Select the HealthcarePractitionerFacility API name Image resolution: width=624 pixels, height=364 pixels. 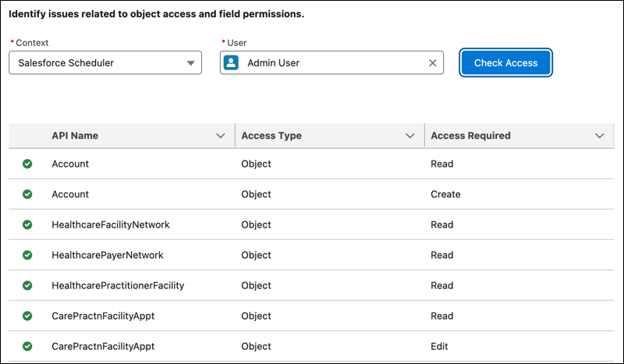pyautogui.click(x=118, y=285)
